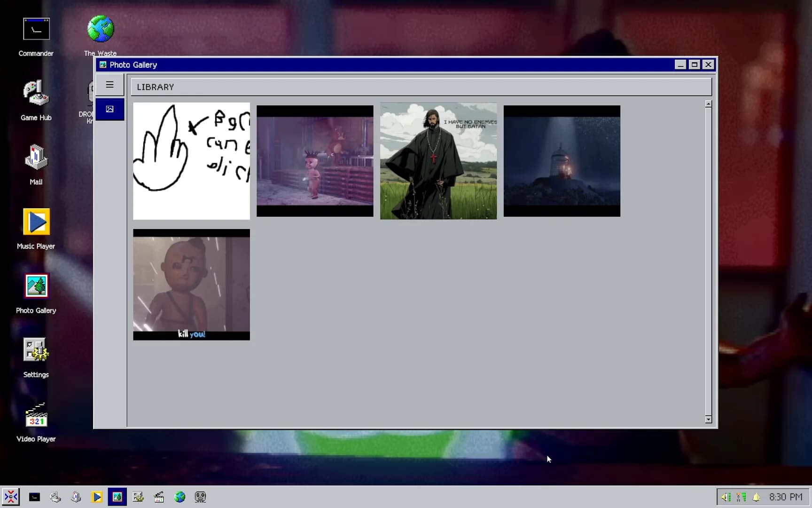Click the start button on the taskbar
This screenshot has width=812, height=508.
pyautogui.click(x=11, y=497)
